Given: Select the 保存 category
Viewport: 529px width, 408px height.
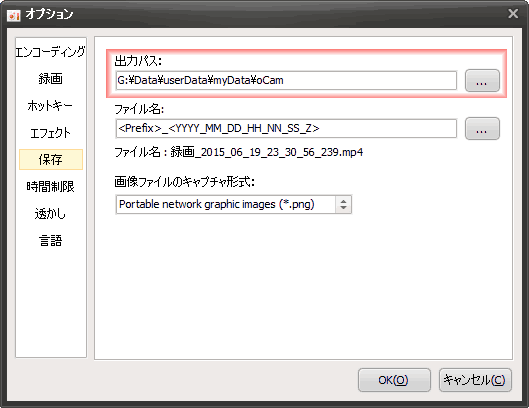Looking at the screenshot, I should click(51, 159).
